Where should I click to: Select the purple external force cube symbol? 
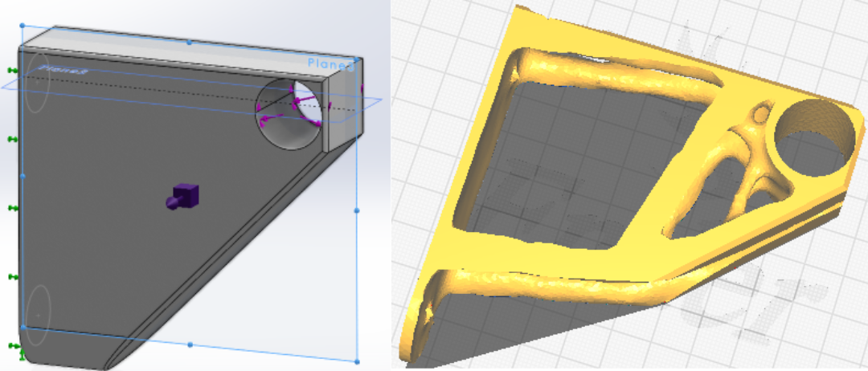[x=182, y=196]
